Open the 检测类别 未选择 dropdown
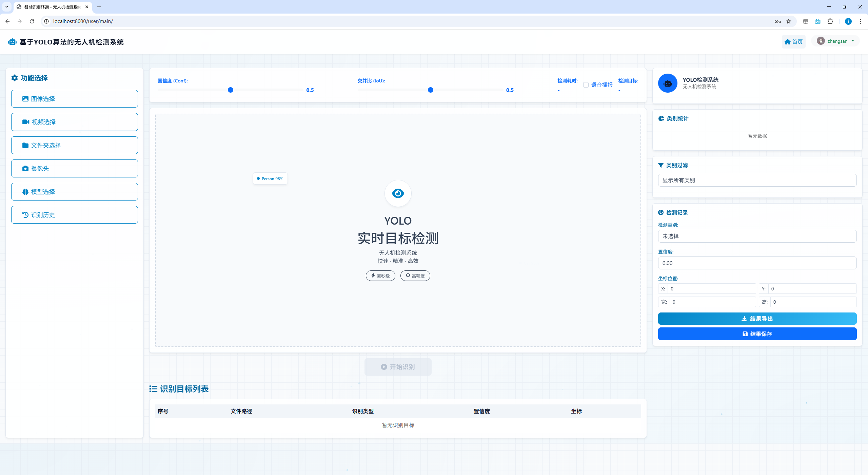The image size is (868, 475). tap(757, 236)
